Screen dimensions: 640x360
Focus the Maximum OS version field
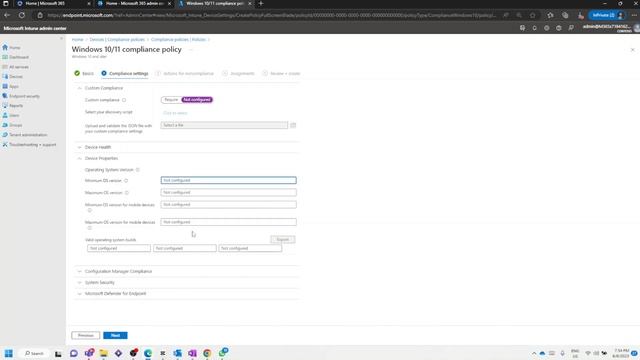229,193
